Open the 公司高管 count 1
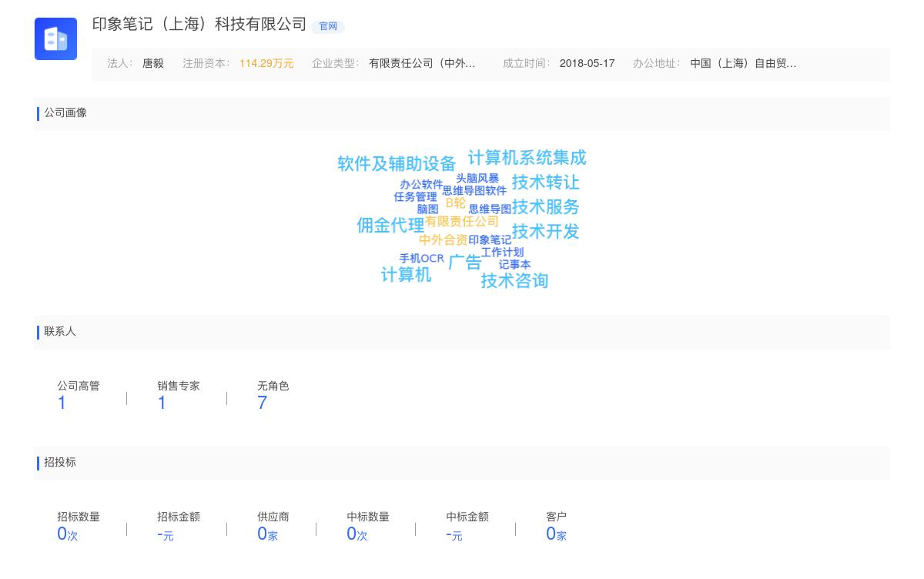 [62, 403]
